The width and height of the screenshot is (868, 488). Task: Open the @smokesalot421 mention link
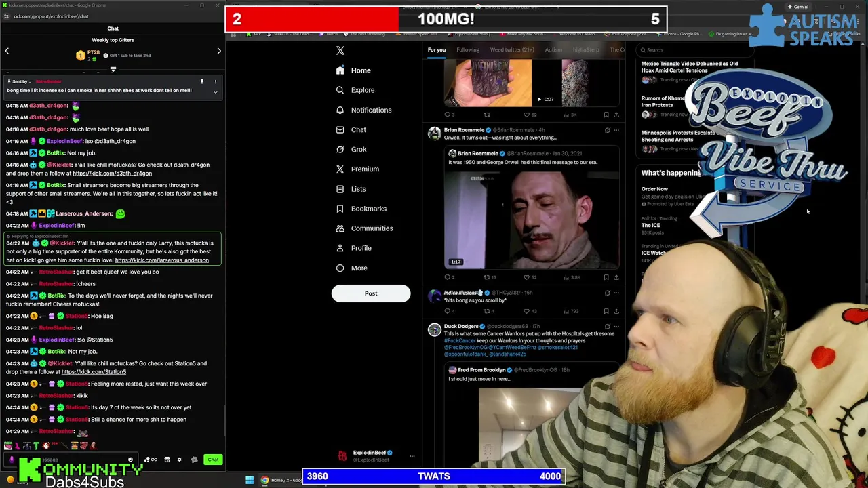click(x=558, y=347)
